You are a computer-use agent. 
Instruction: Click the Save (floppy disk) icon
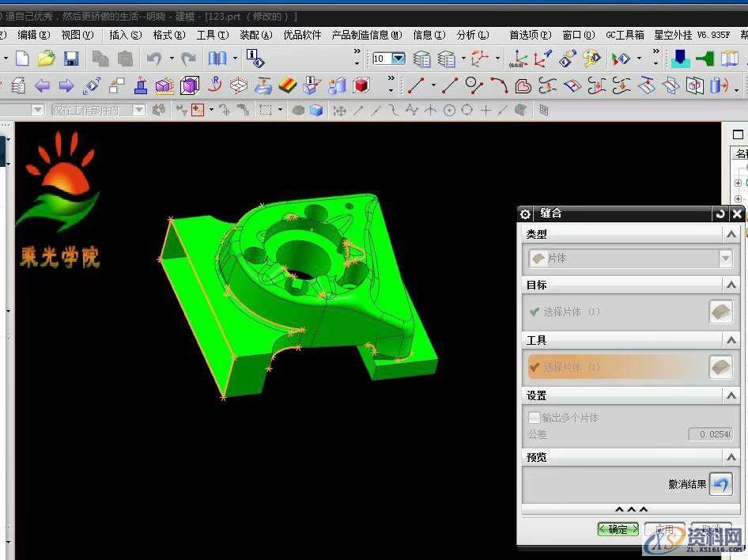coord(71,59)
